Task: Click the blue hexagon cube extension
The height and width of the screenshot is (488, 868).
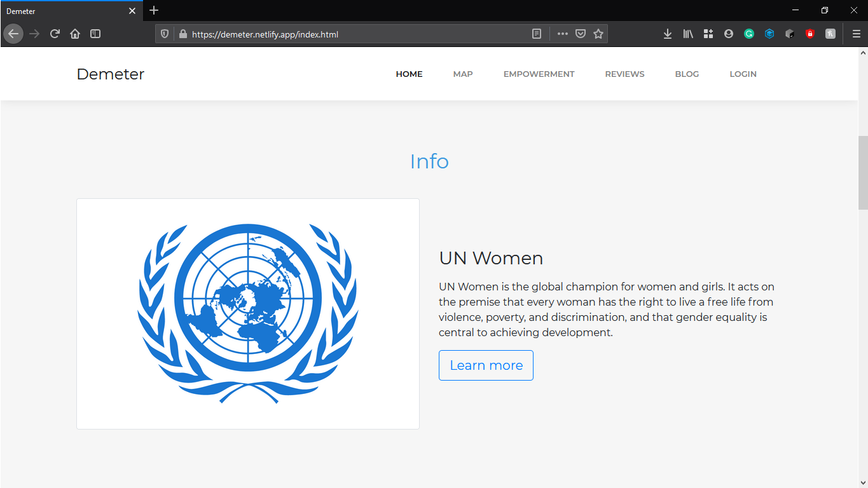Action: (x=769, y=34)
